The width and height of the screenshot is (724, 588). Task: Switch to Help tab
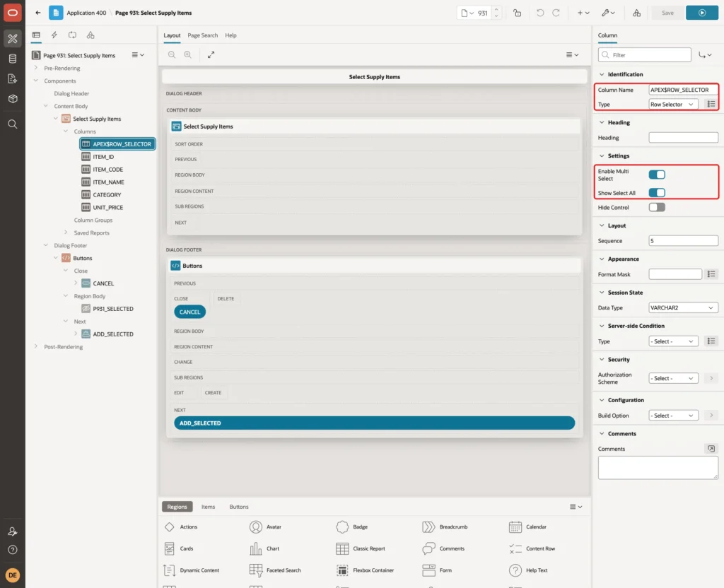[230, 35]
